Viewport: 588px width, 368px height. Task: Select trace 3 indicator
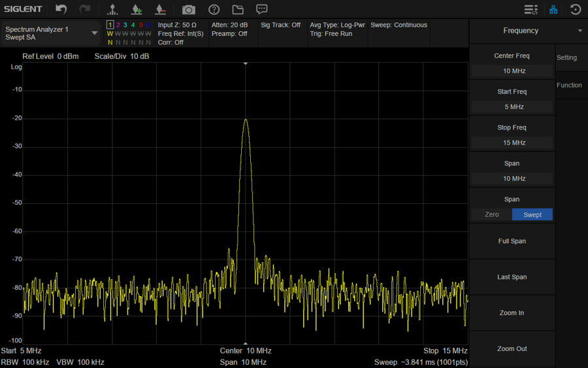coord(125,25)
